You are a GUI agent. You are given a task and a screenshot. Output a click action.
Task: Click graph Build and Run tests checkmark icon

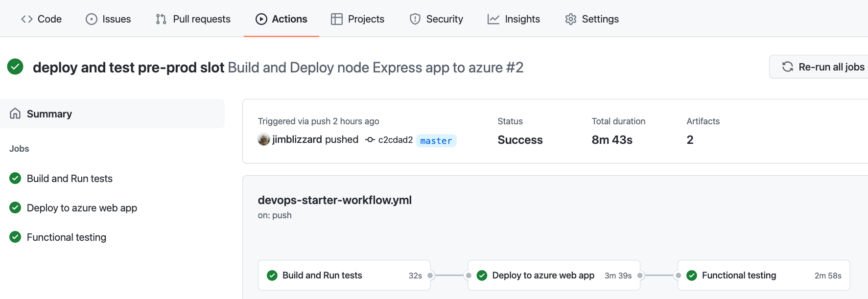pyautogui.click(x=272, y=276)
